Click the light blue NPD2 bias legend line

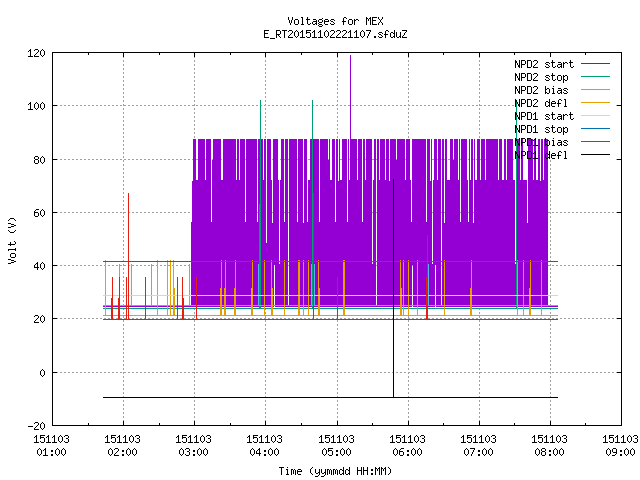click(x=596, y=90)
